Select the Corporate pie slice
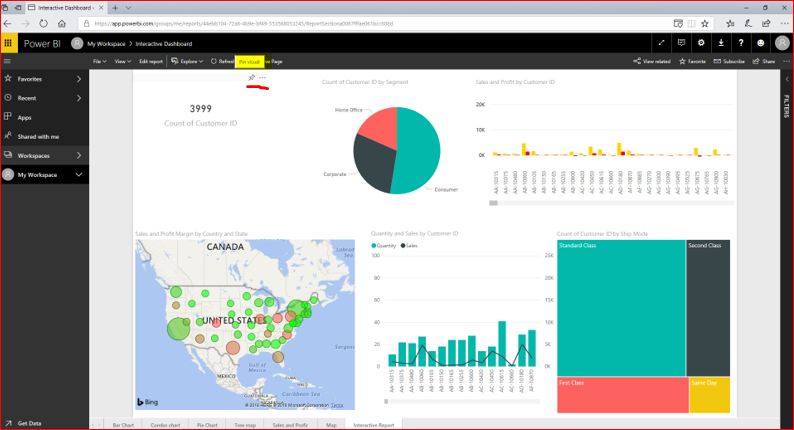The image size is (794, 430). click(374, 162)
